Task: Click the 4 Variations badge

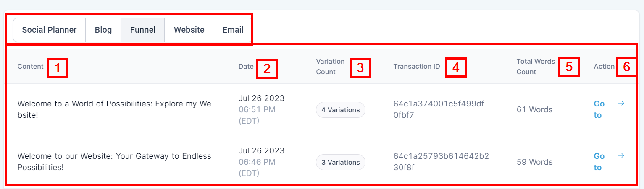Action: [x=341, y=110]
